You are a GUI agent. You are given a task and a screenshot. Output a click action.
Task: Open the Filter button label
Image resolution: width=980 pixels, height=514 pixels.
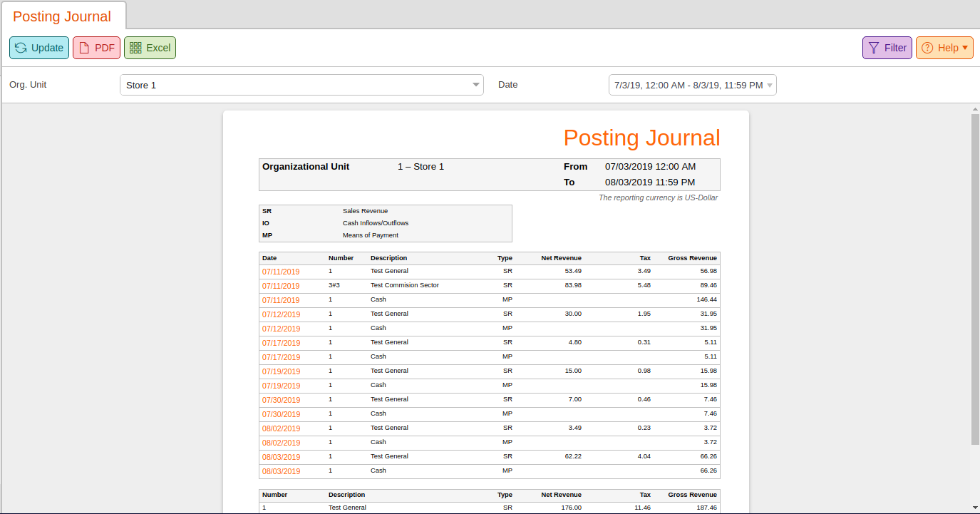click(x=896, y=48)
